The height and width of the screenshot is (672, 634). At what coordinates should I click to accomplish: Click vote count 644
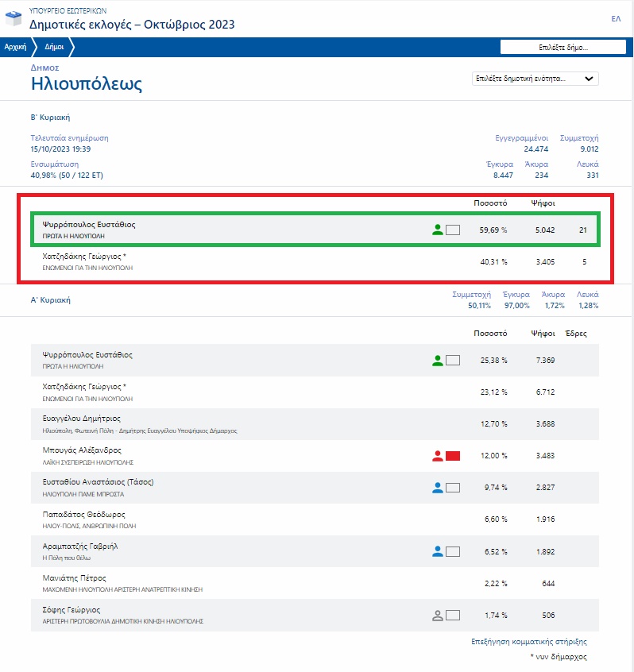(548, 583)
